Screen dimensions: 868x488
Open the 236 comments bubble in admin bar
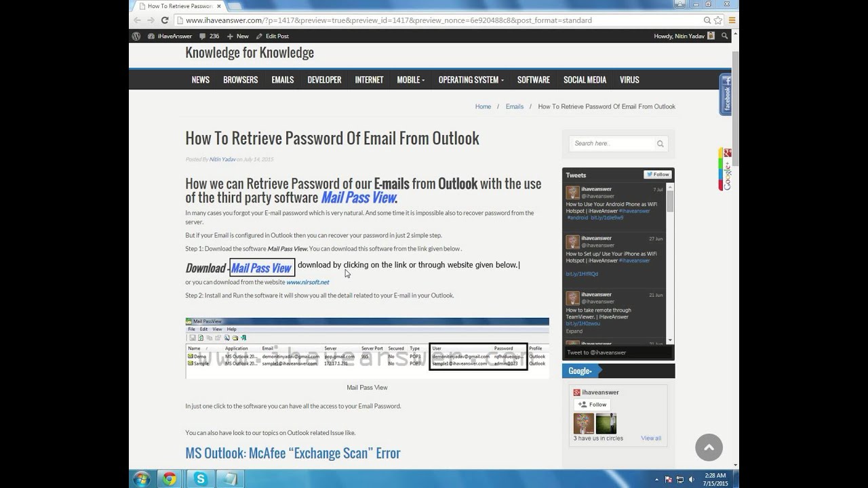[210, 36]
